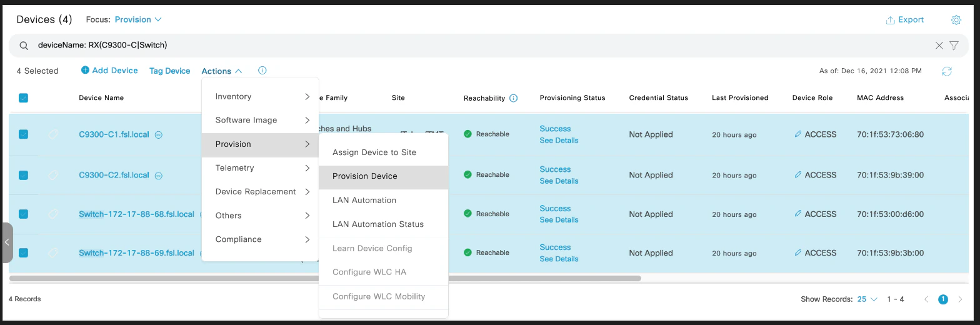Open the Focus: Provision dropdown
This screenshot has width=980, height=325.
[138, 19]
